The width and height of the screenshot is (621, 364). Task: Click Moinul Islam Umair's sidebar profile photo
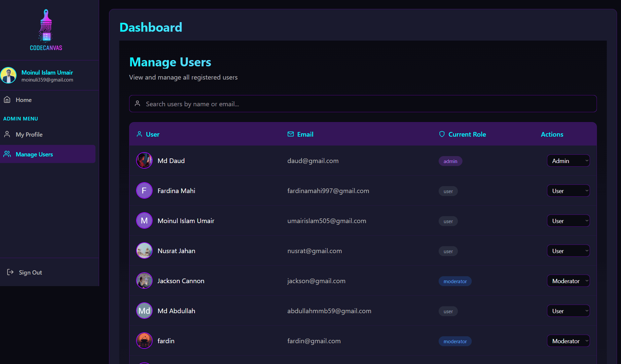pos(9,76)
